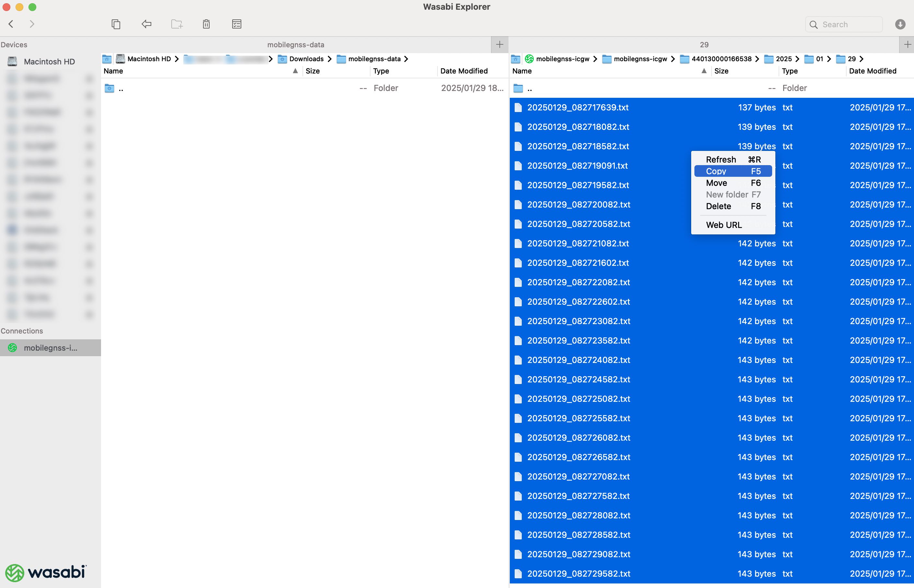Sort right pane by Type column
This screenshot has width=914, height=588.
tap(812, 71)
